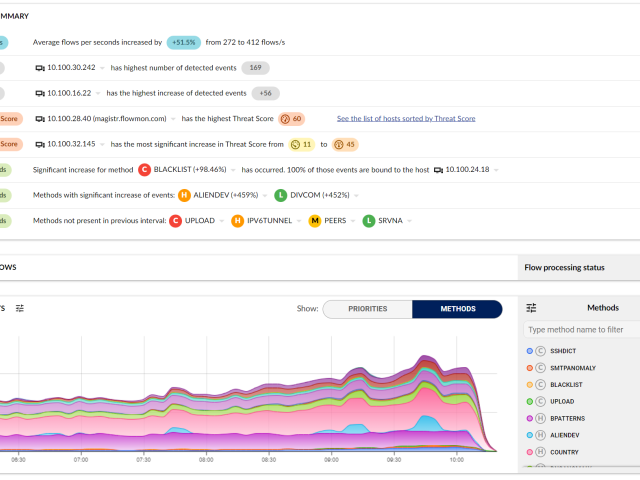Expand dropdown next to host 10.100.16.22
The image size is (640, 480).
point(98,93)
